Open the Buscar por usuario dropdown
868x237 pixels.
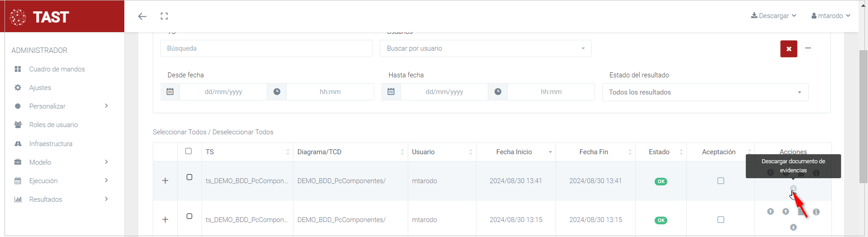tap(485, 48)
